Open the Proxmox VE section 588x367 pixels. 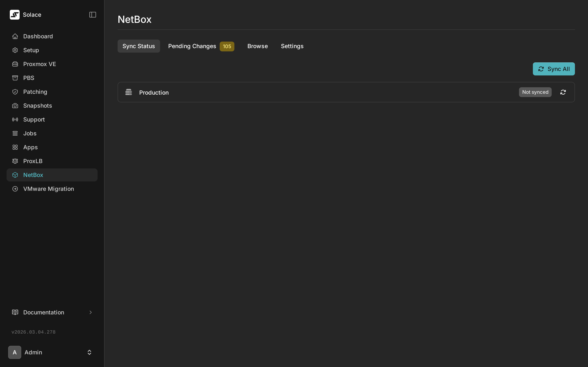(39, 64)
